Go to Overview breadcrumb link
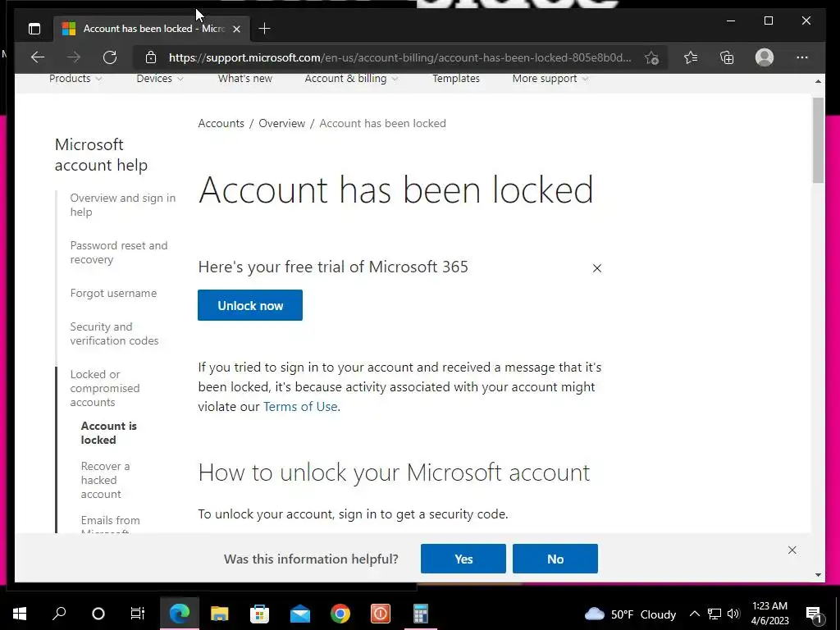Viewport: 840px width, 630px height. 282,123
